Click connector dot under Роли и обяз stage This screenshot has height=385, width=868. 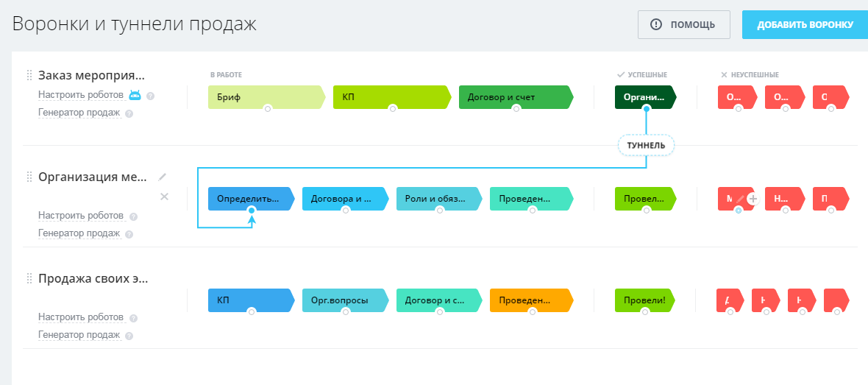click(x=440, y=211)
